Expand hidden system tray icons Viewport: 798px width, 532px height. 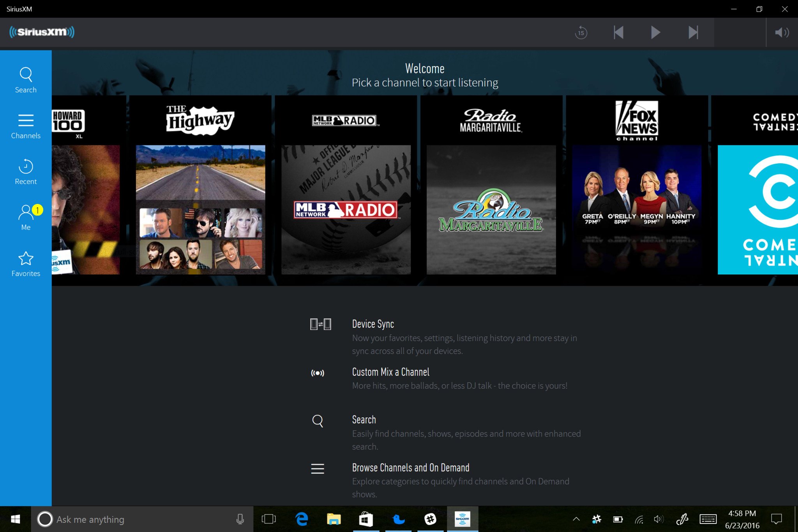point(576,519)
